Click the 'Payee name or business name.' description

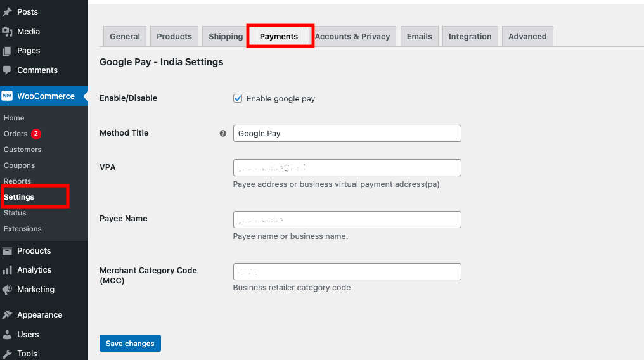[290, 236]
